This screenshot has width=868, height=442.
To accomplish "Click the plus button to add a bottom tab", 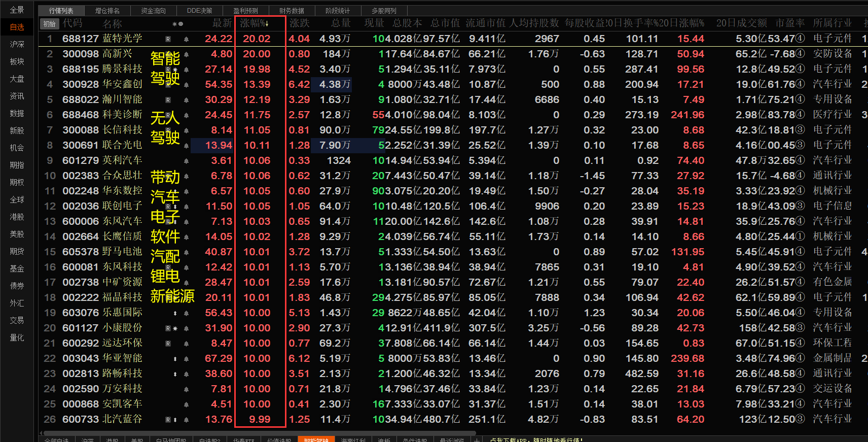I will tap(477, 440).
